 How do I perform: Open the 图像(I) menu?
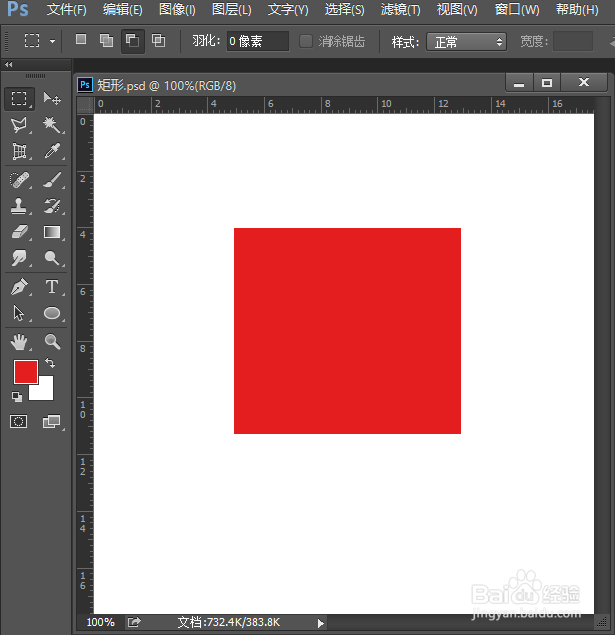(x=177, y=9)
